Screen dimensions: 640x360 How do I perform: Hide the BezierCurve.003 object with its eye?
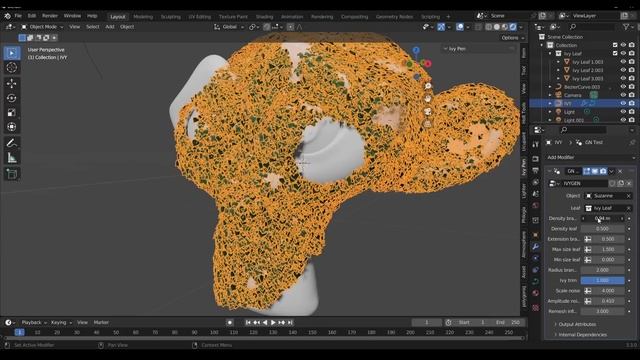click(x=623, y=87)
